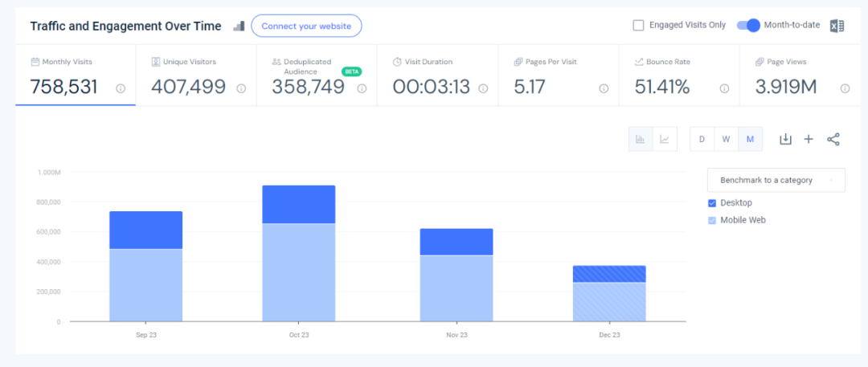The width and height of the screenshot is (868, 367).
Task: Click the Desktop segment of the Oct 23 bar
Action: [299, 204]
